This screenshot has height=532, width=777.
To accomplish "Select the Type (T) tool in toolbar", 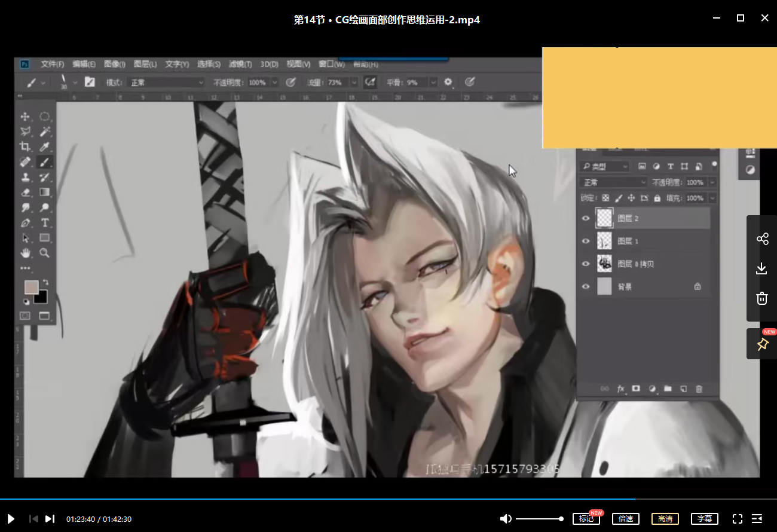I will coord(44,223).
